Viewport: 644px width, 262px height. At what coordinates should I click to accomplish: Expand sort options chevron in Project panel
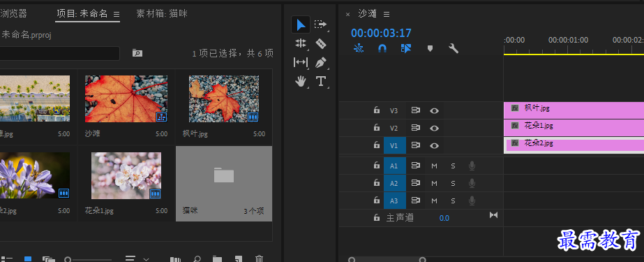(146, 259)
